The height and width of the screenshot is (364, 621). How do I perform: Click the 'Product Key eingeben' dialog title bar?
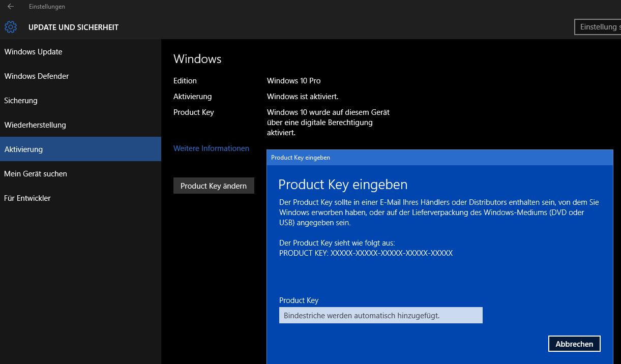[x=440, y=158]
